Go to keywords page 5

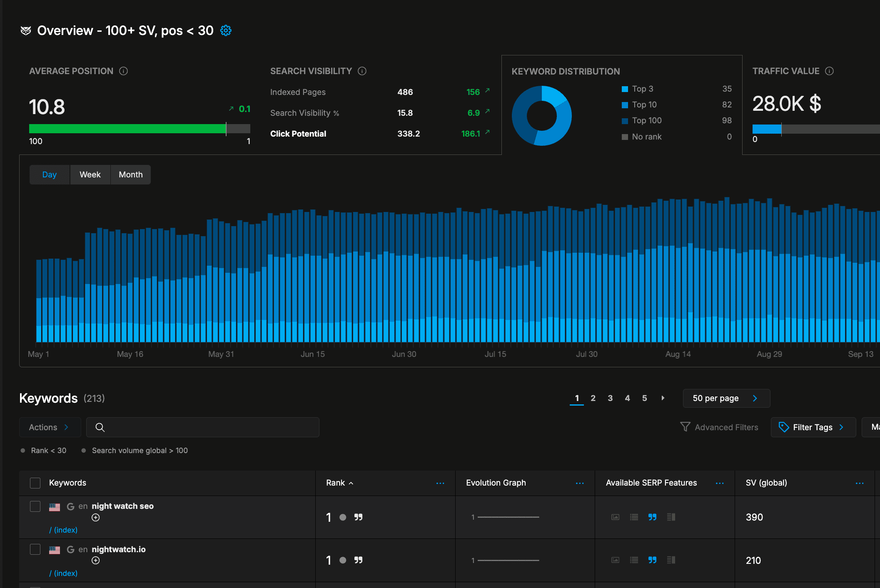coord(644,398)
